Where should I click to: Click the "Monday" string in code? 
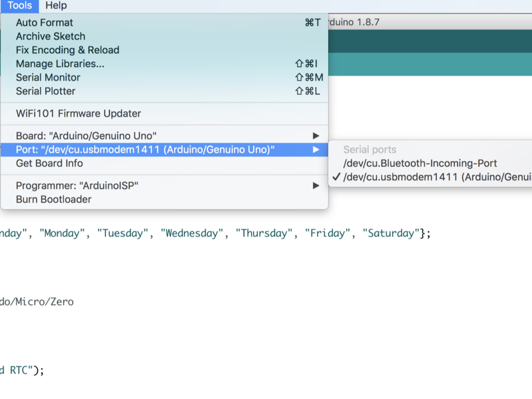62,233
